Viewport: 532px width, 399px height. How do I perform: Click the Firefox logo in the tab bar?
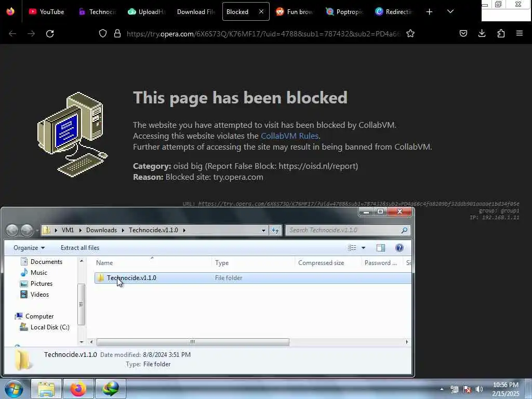[x=10, y=11]
